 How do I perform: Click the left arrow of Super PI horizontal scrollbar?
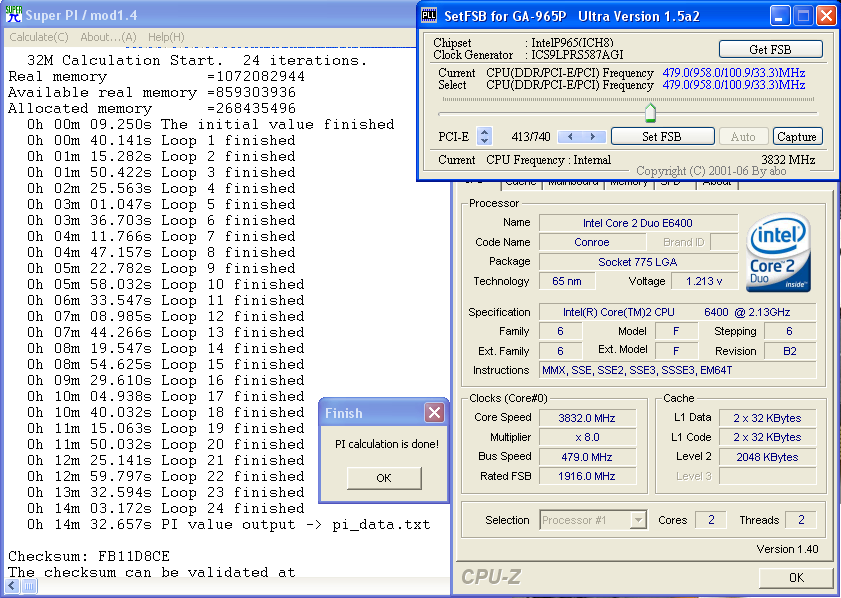(x=12, y=586)
